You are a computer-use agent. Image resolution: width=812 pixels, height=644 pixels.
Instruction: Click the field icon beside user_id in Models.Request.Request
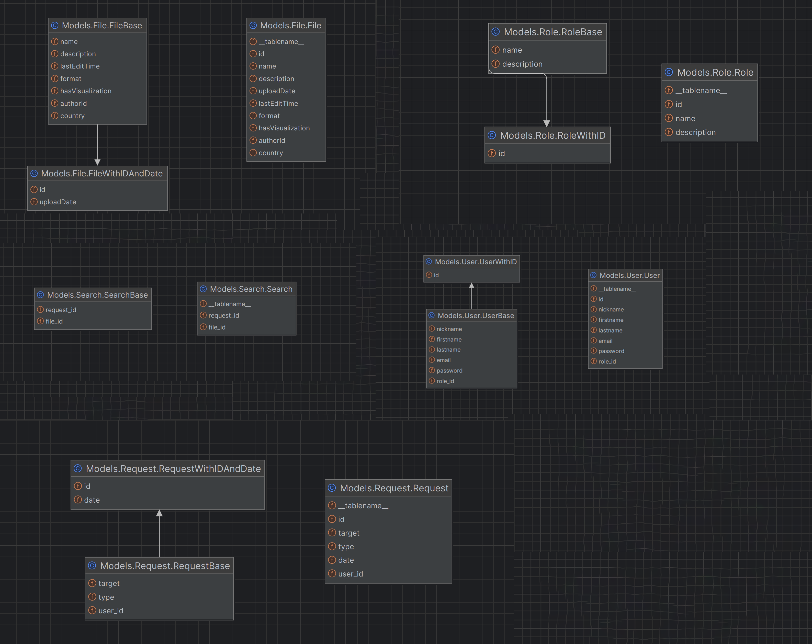(332, 574)
